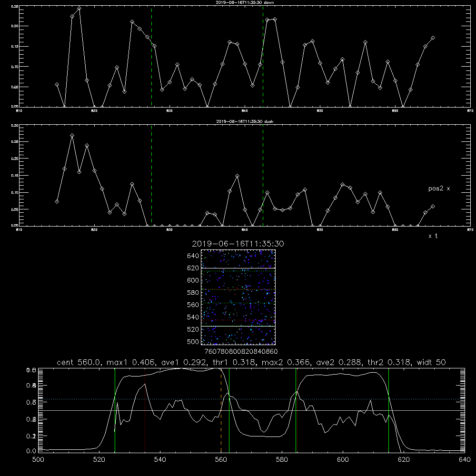Click the first diamond data point of the dawn curve
476x476 pixels.
(x=57, y=84)
